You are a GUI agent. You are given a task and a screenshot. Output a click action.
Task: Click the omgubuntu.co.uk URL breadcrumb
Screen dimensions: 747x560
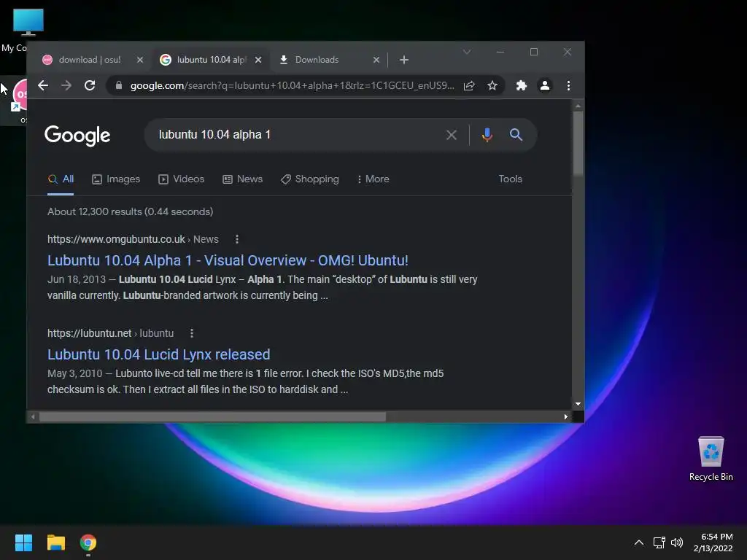pyautogui.click(x=133, y=239)
